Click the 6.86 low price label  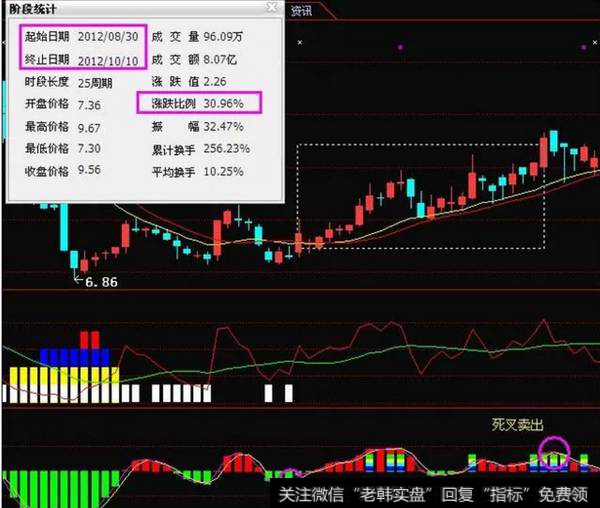(x=101, y=282)
